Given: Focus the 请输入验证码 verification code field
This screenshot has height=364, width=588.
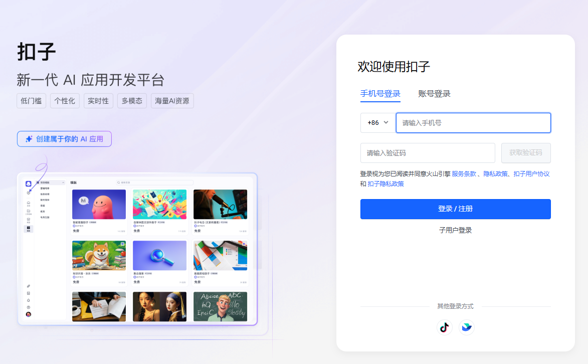Looking at the screenshot, I should [x=427, y=153].
